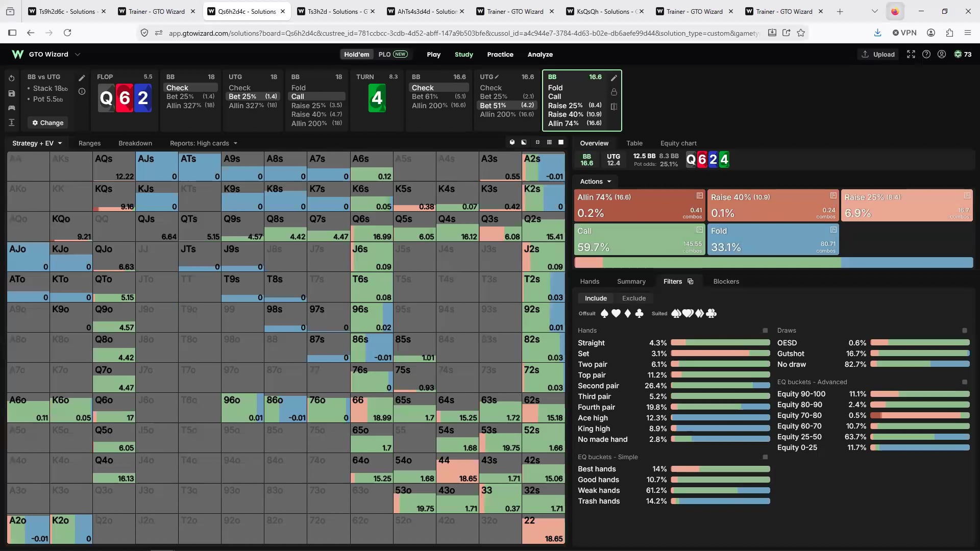
Task: Open the GTO Wizard logo dropdown arrow
Action: (78, 54)
